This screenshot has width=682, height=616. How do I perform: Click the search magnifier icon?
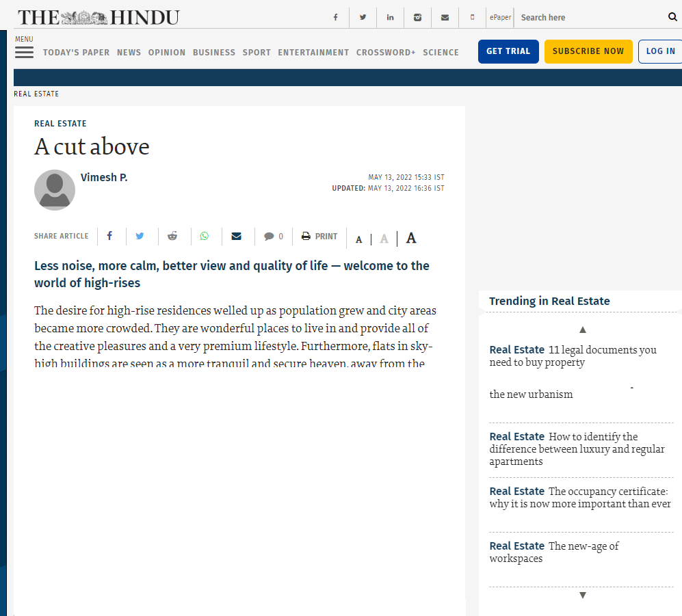[x=672, y=17]
